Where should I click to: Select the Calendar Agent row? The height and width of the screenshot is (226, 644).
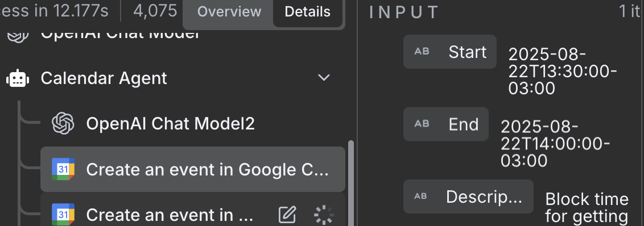click(x=172, y=78)
